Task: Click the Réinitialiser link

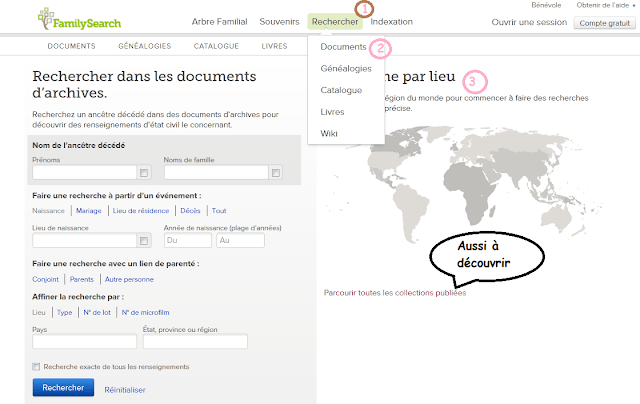Action: click(125, 389)
